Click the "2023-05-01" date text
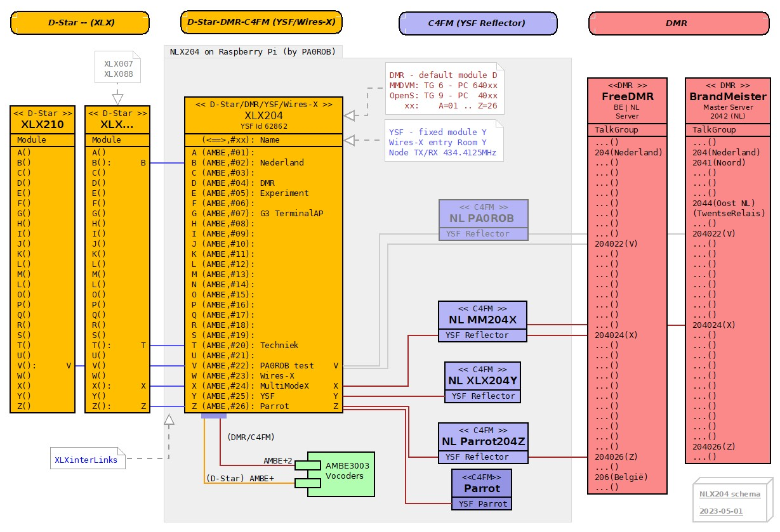The image size is (780, 532). coord(721,510)
